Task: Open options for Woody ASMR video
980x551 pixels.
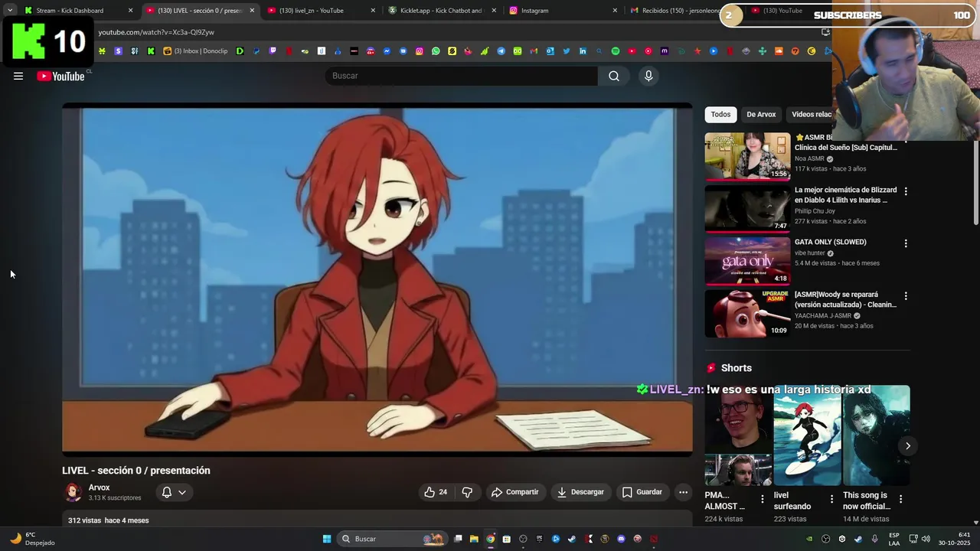Action: pyautogui.click(x=906, y=296)
